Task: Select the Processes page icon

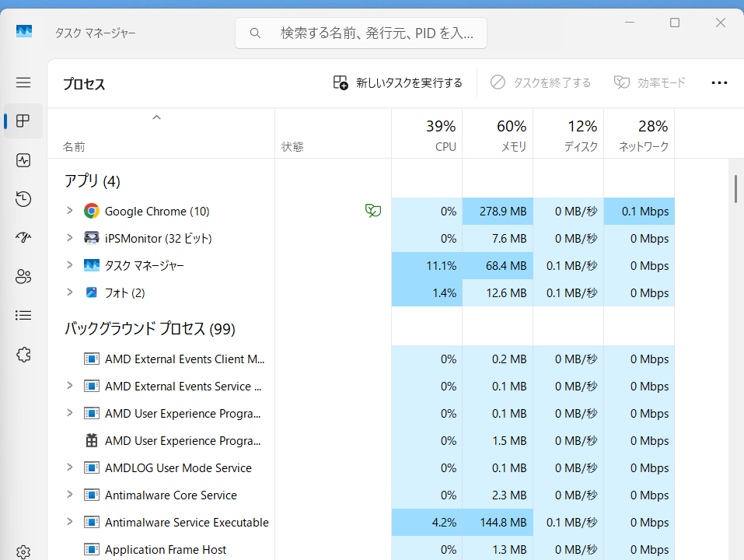Action: [x=23, y=121]
